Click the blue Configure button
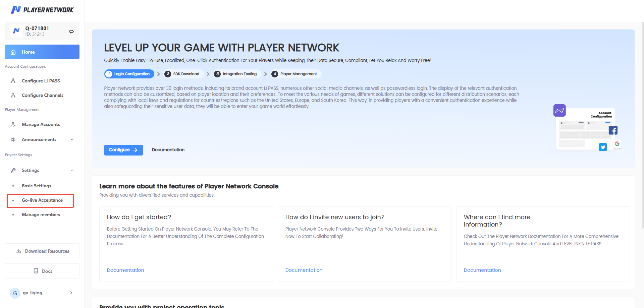 (123, 150)
